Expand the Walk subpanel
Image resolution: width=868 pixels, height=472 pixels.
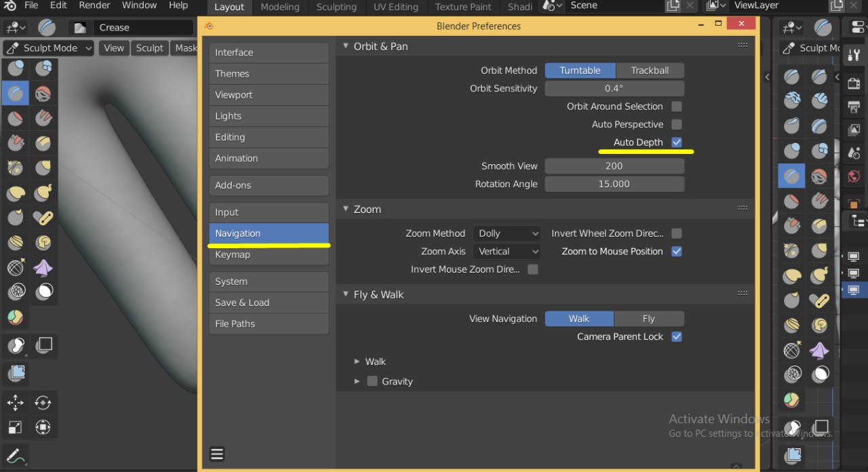coord(357,361)
